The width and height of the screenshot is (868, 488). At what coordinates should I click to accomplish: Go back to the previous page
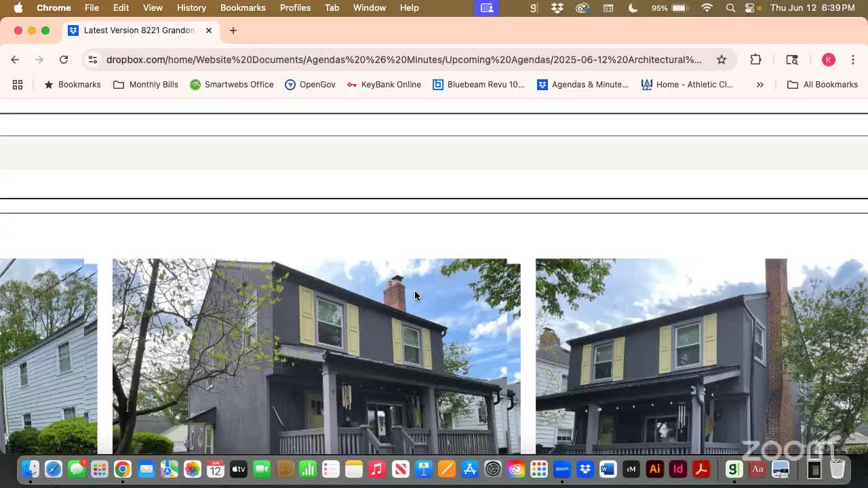pyautogui.click(x=15, y=60)
